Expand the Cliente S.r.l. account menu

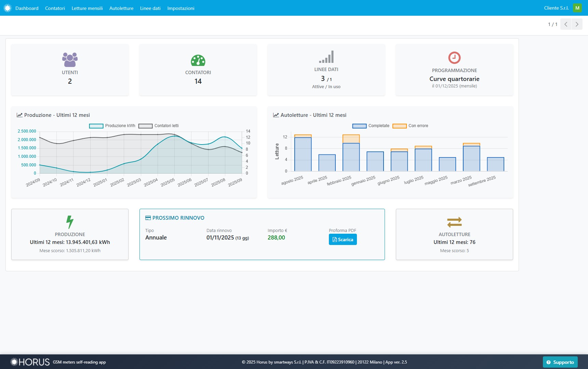[556, 8]
